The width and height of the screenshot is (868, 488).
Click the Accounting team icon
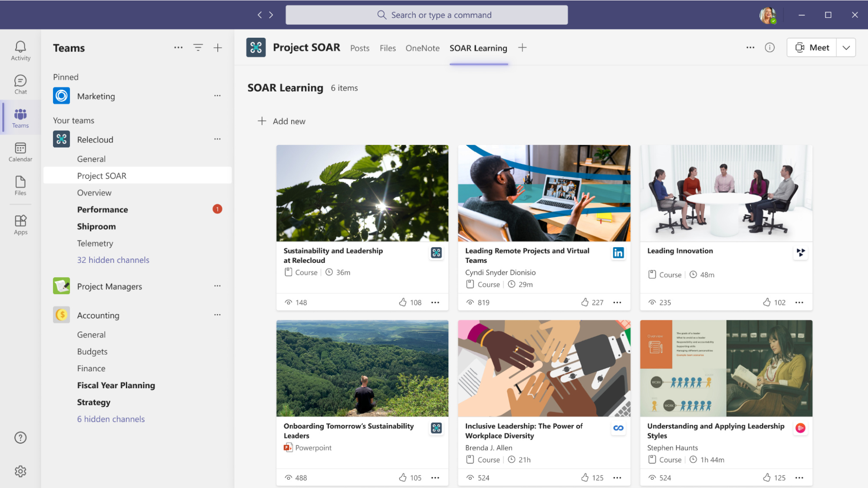[x=61, y=314]
